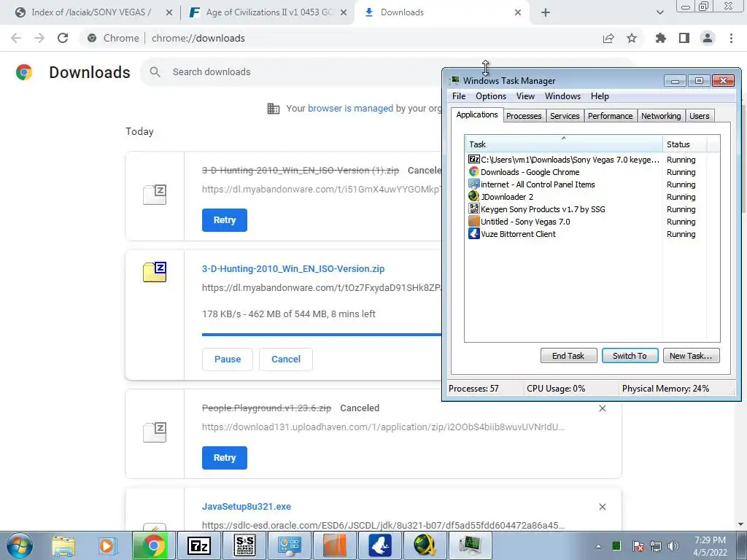The width and height of the screenshot is (747, 560).
Task: Open Vuze taskbar icon
Action: [379, 545]
